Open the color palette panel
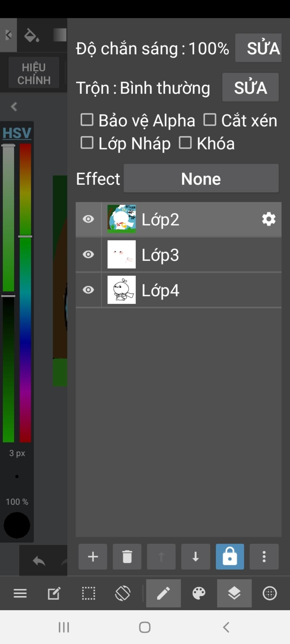The width and height of the screenshot is (290, 644). click(199, 593)
